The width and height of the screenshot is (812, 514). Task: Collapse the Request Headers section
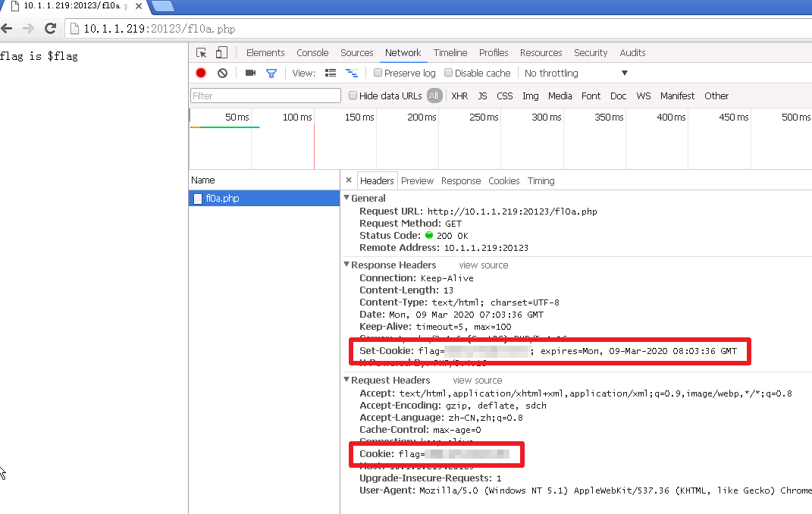(x=347, y=380)
